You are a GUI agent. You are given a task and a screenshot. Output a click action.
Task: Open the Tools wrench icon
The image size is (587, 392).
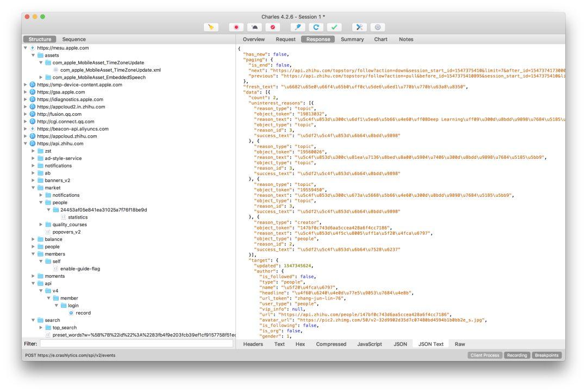pos(359,27)
